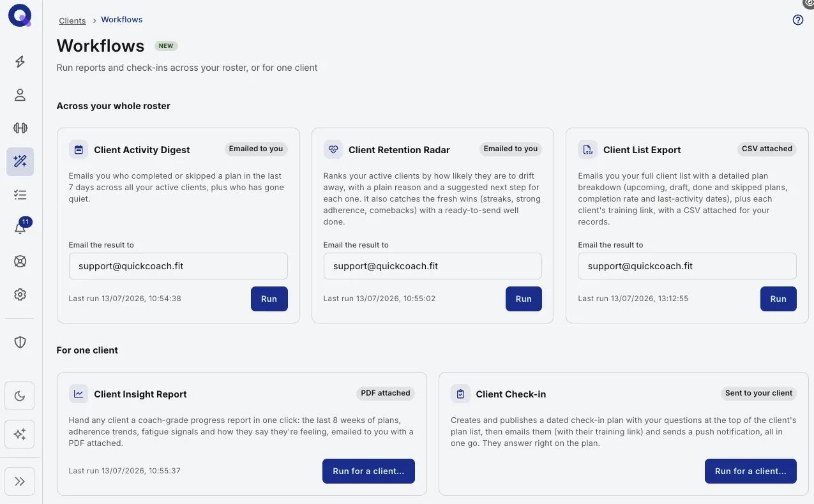Click 'Last run 13/07/2026, 10:54:38' text
814x504 pixels.
point(124,299)
